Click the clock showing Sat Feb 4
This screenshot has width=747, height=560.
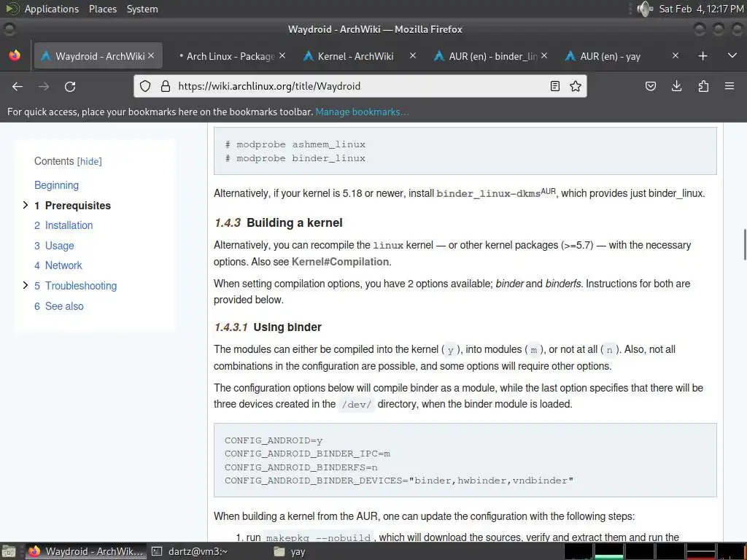(700, 9)
